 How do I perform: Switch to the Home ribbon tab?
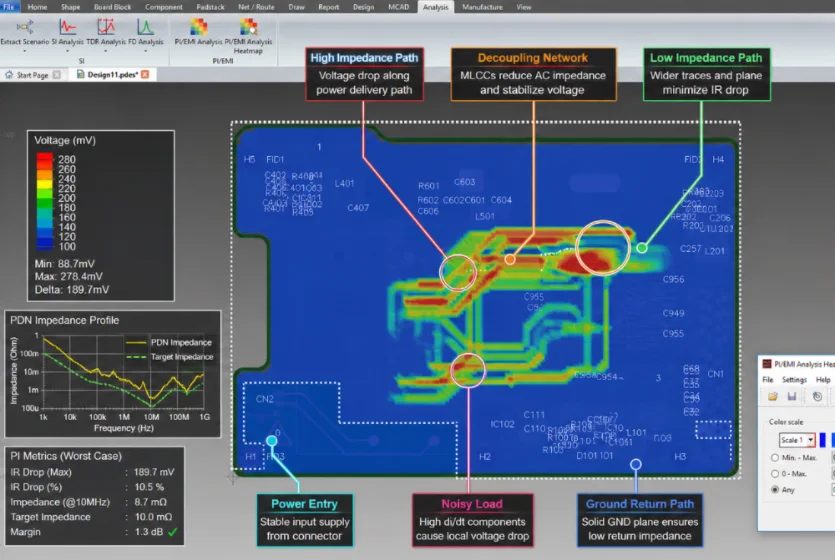pos(37,7)
